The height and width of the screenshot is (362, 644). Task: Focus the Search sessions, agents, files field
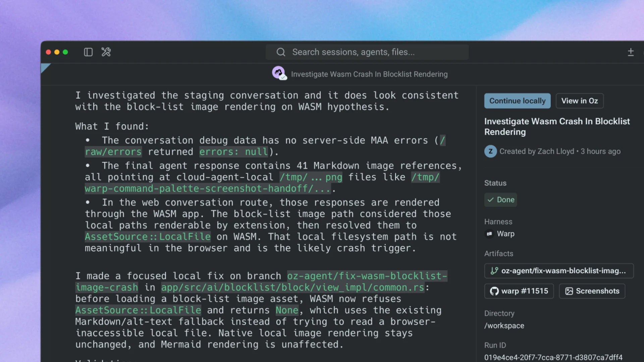367,52
